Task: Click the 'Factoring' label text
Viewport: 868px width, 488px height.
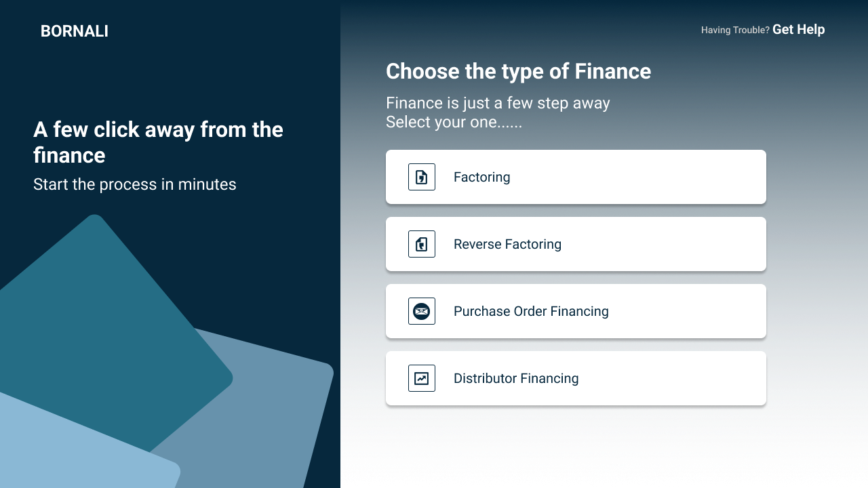Action: click(x=481, y=177)
